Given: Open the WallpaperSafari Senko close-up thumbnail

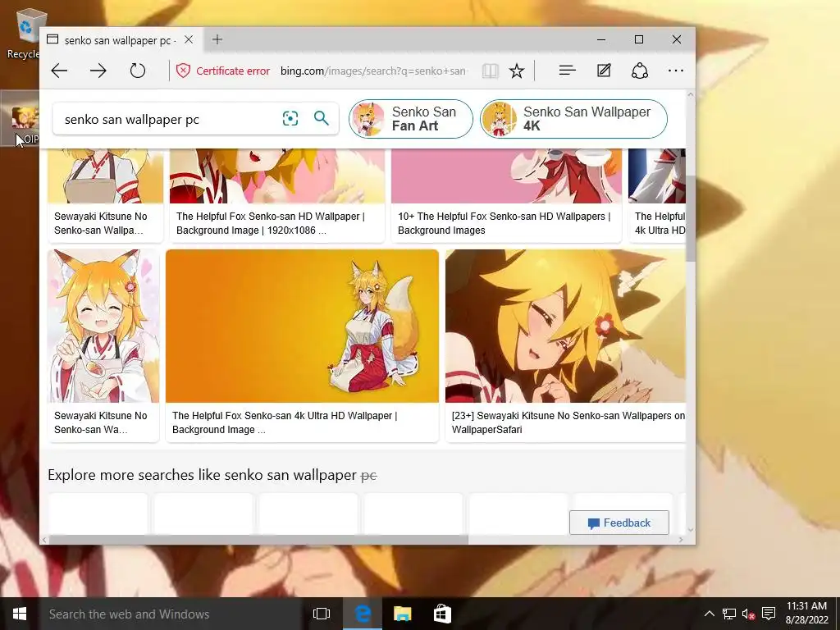Looking at the screenshot, I should [565, 326].
